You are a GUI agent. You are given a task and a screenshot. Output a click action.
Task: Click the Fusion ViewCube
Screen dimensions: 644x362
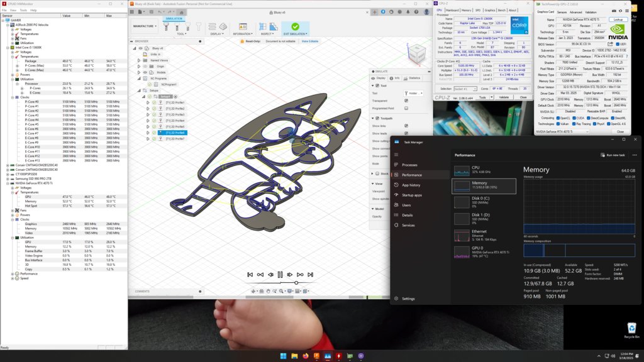click(x=416, y=54)
